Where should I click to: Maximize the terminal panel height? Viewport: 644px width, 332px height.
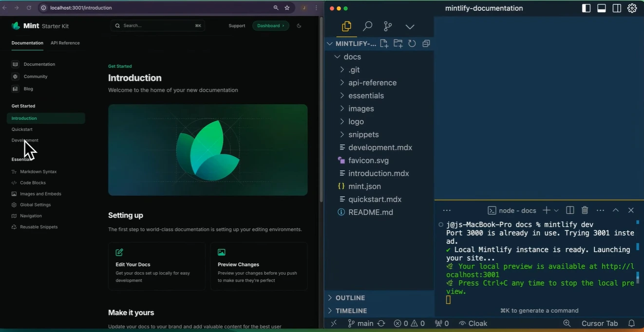pyautogui.click(x=616, y=210)
